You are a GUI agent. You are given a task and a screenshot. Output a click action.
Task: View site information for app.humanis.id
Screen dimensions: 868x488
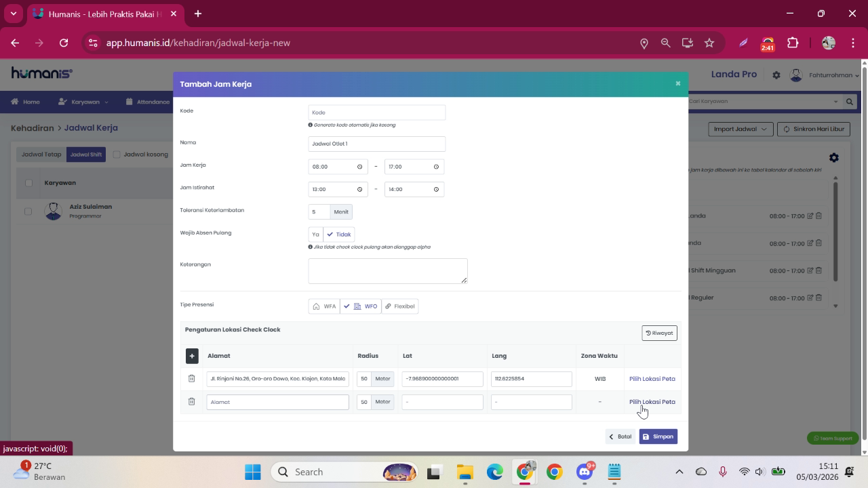tap(93, 43)
